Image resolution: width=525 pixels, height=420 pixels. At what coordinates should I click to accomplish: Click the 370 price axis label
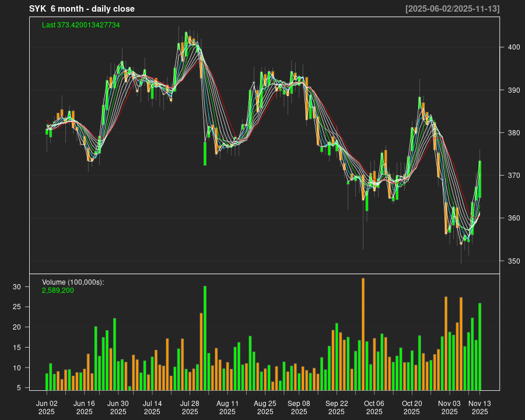510,176
